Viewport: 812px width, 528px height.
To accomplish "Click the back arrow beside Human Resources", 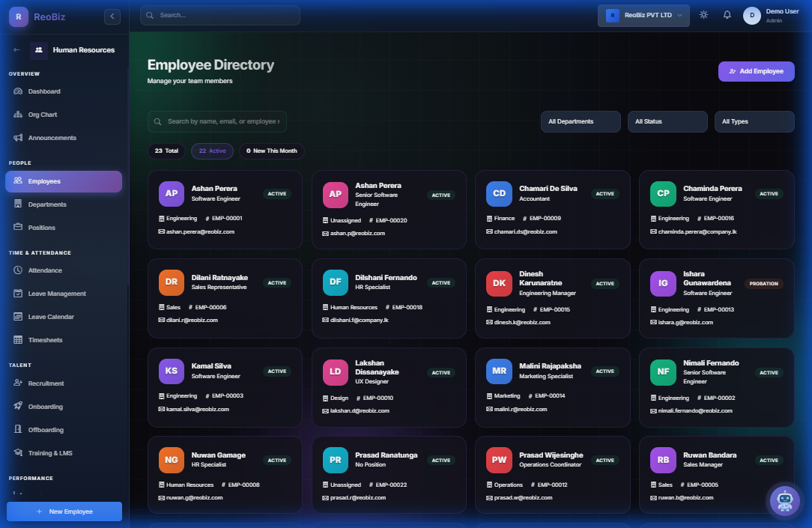I will tap(16, 50).
